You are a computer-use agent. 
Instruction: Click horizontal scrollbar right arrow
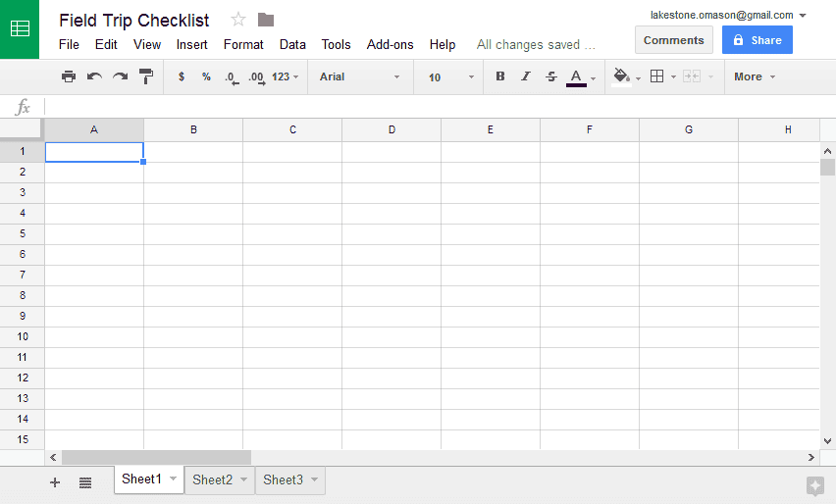[x=810, y=457]
